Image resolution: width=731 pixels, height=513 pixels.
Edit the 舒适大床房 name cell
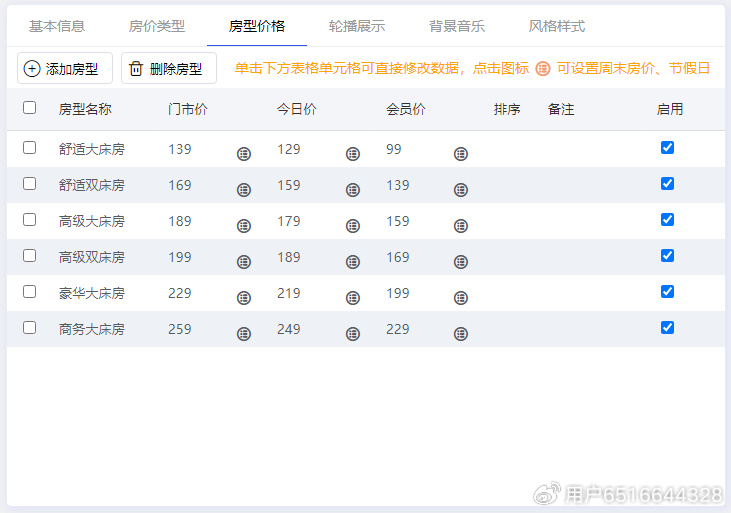coord(92,149)
